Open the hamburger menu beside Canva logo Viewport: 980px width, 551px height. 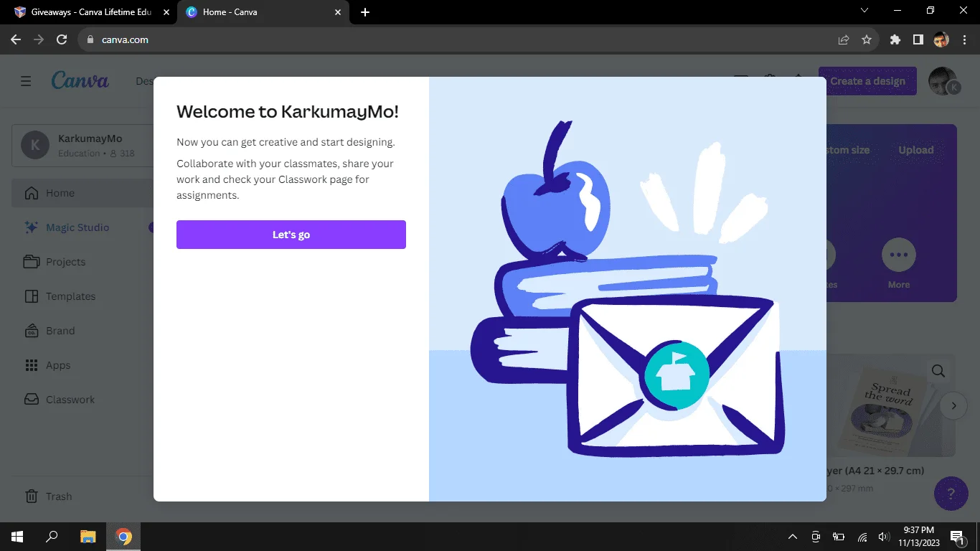[26, 81]
